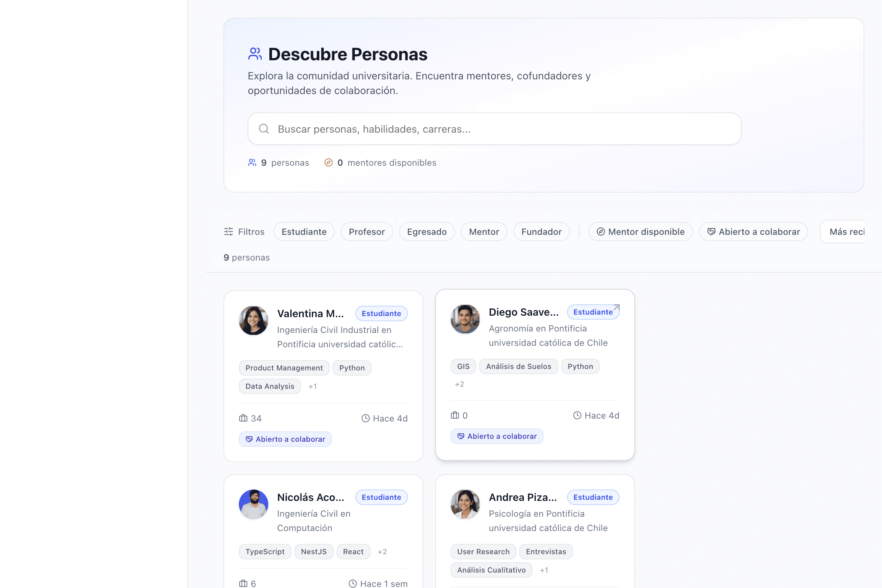
Task: Expand Valentina's extra skill with +1
Action: point(313,386)
